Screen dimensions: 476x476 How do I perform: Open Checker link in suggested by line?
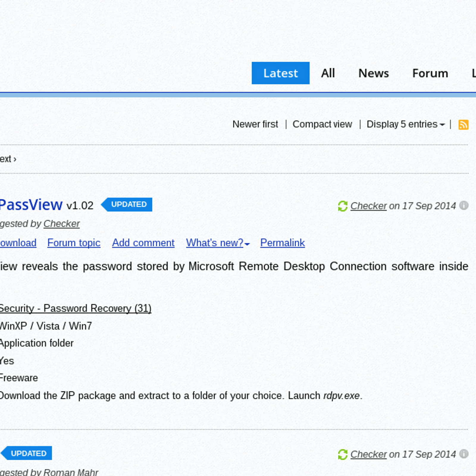pyautogui.click(x=62, y=224)
